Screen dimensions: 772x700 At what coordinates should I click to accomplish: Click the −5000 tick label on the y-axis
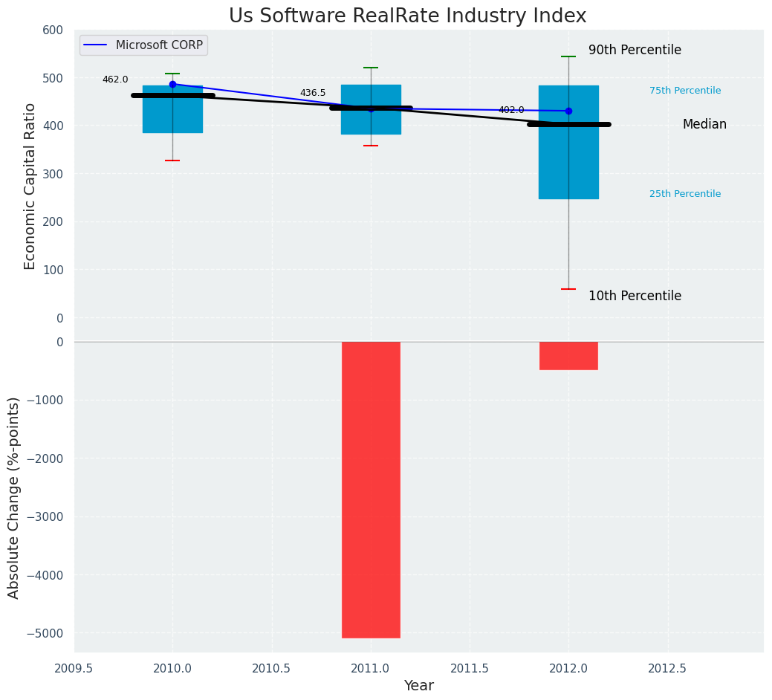point(45,633)
